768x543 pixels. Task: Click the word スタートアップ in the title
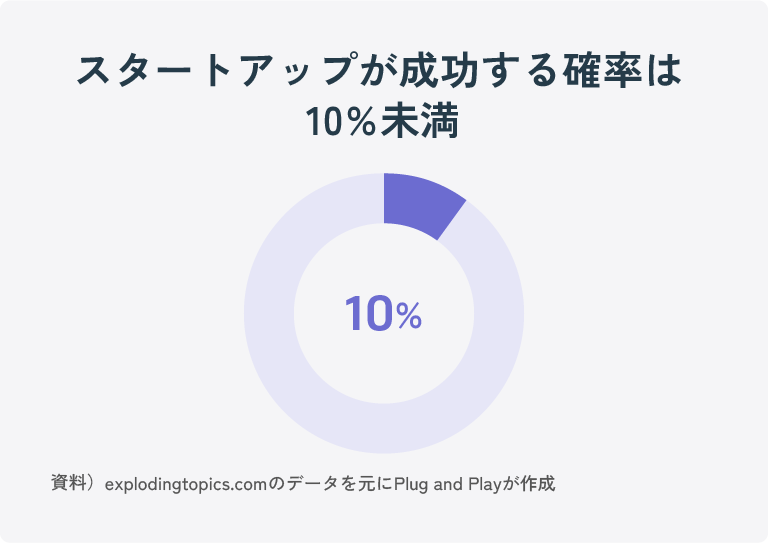(216, 71)
